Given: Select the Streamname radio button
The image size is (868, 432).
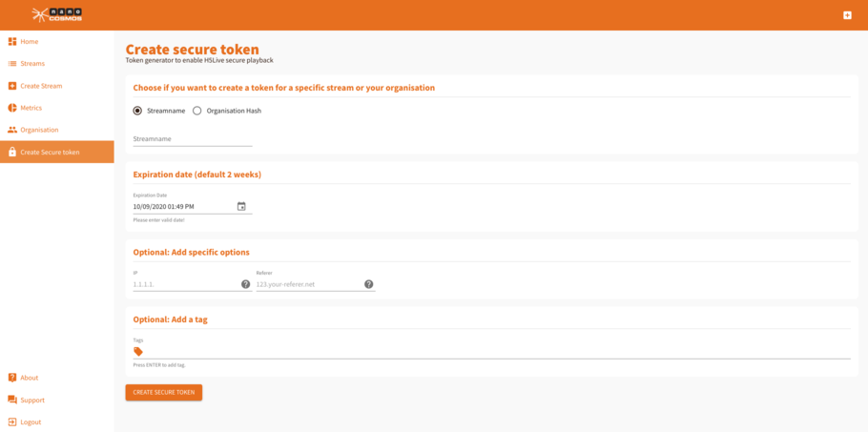Looking at the screenshot, I should tap(138, 111).
